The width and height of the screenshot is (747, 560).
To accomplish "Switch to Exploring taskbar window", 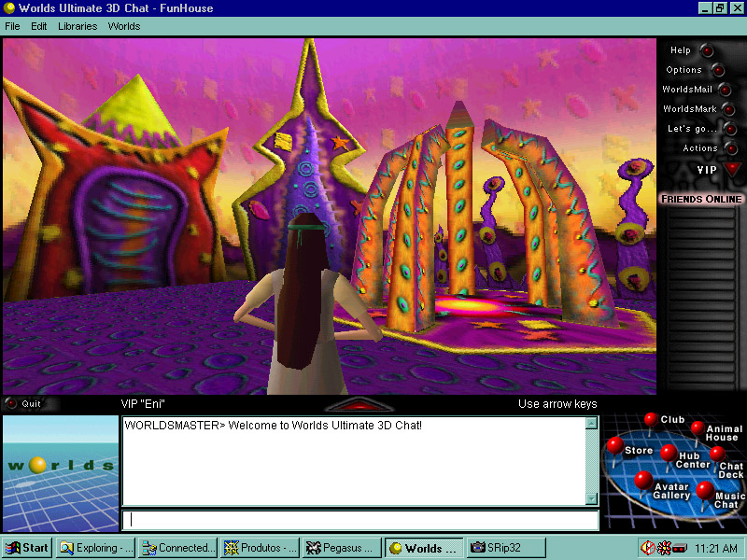I will click(x=96, y=548).
